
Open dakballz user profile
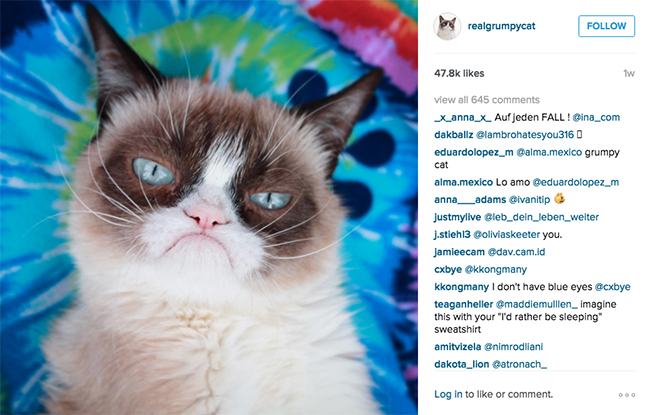pyautogui.click(x=454, y=135)
